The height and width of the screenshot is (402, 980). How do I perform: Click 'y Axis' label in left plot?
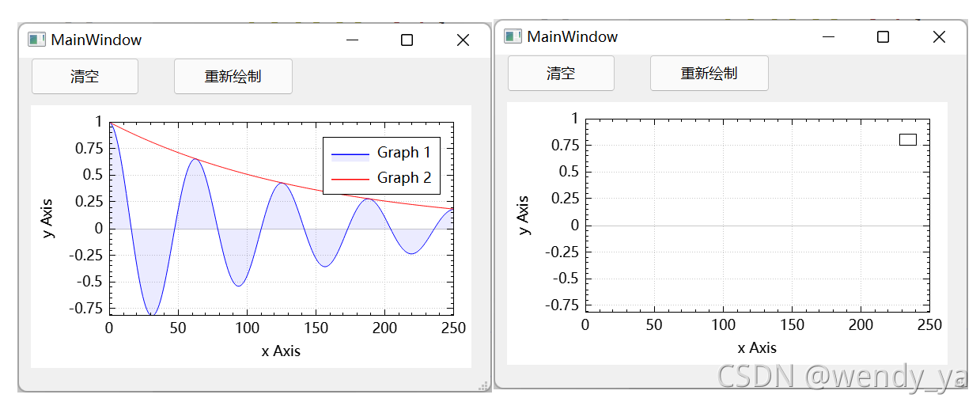click(x=49, y=218)
